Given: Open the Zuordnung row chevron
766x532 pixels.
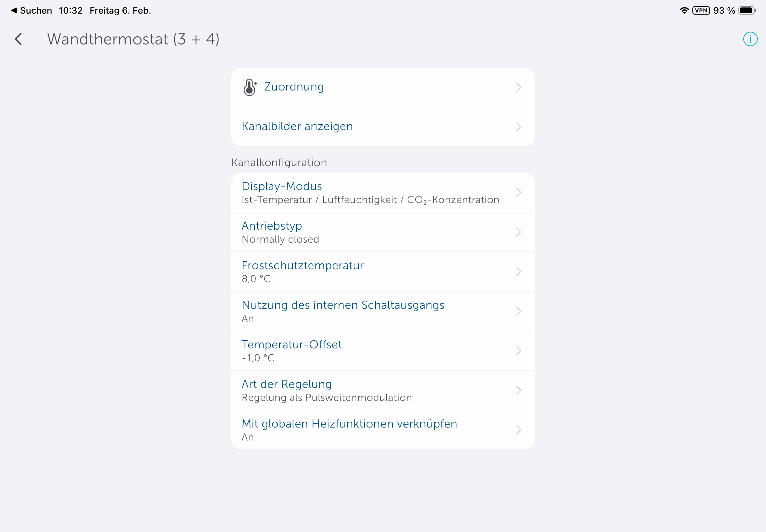Looking at the screenshot, I should pyautogui.click(x=518, y=87).
